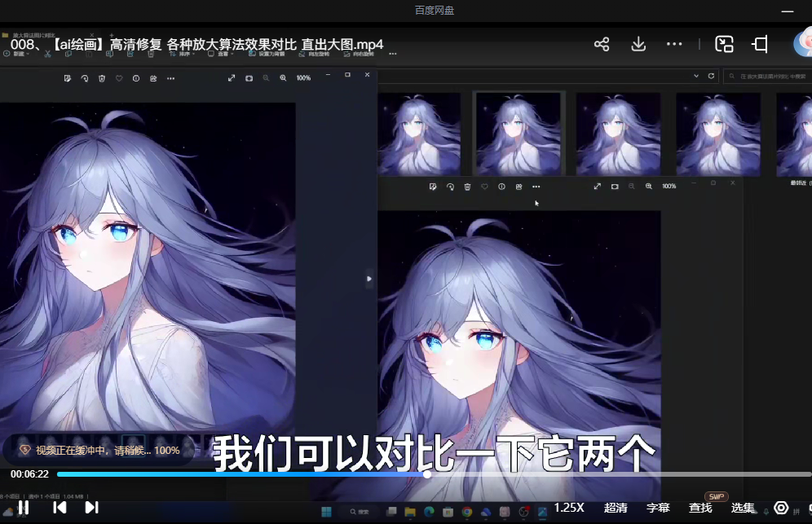This screenshot has height=524, width=812.
Task: Favorite the image in the left viewer
Action: [119, 78]
